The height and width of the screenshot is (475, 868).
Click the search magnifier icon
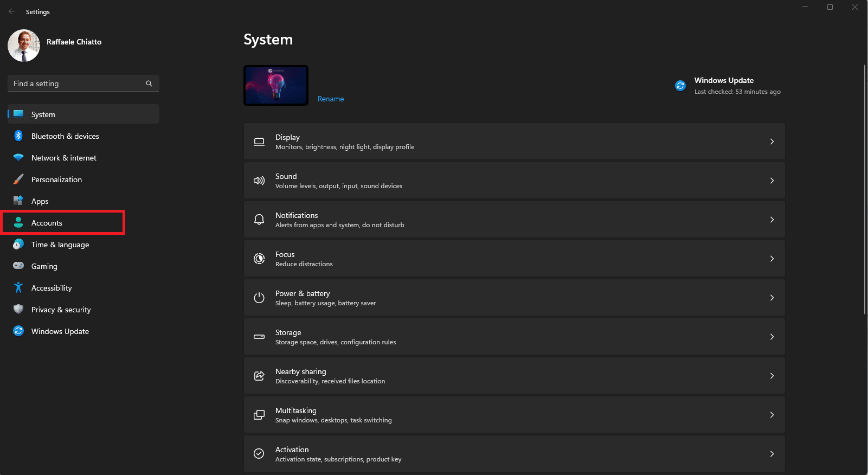(149, 84)
